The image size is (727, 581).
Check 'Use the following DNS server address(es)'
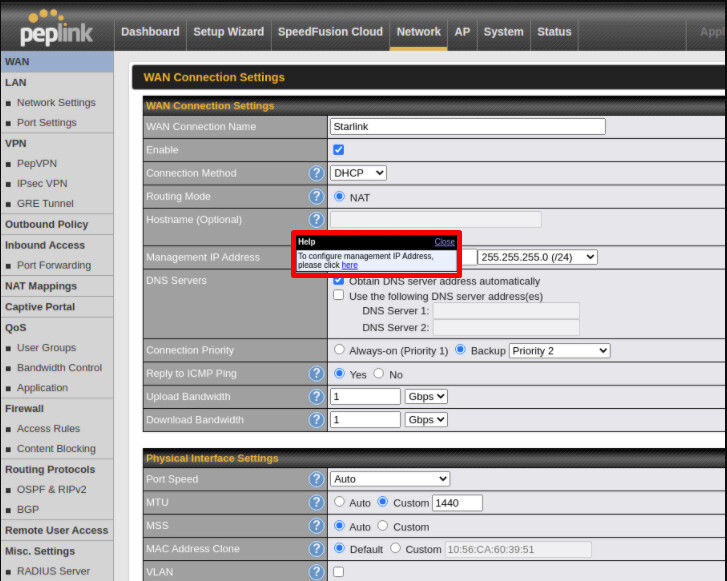[338, 296]
